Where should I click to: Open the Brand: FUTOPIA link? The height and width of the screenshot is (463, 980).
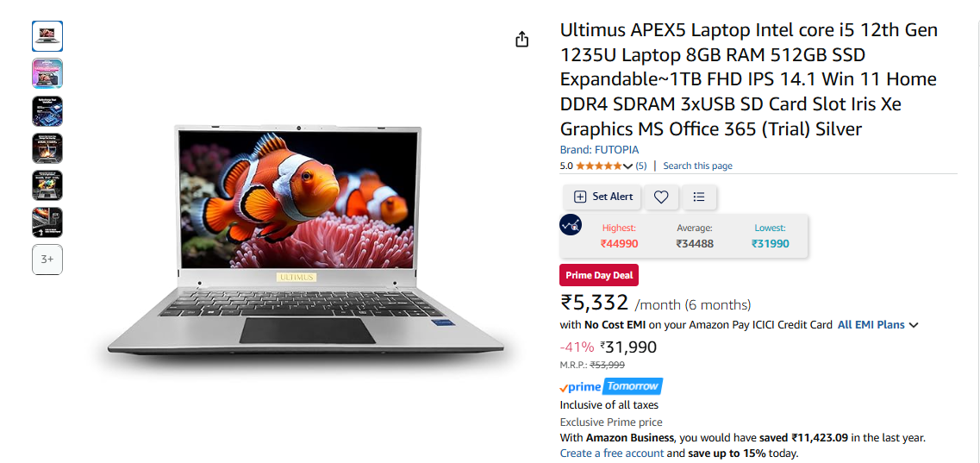pyautogui.click(x=599, y=150)
